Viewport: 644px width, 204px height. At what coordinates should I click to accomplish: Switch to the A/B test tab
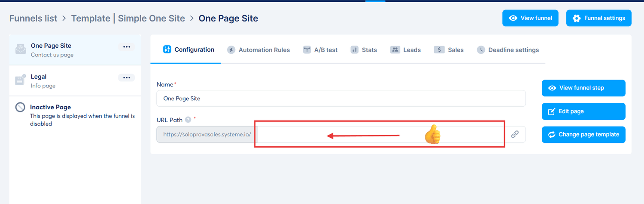coord(320,50)
